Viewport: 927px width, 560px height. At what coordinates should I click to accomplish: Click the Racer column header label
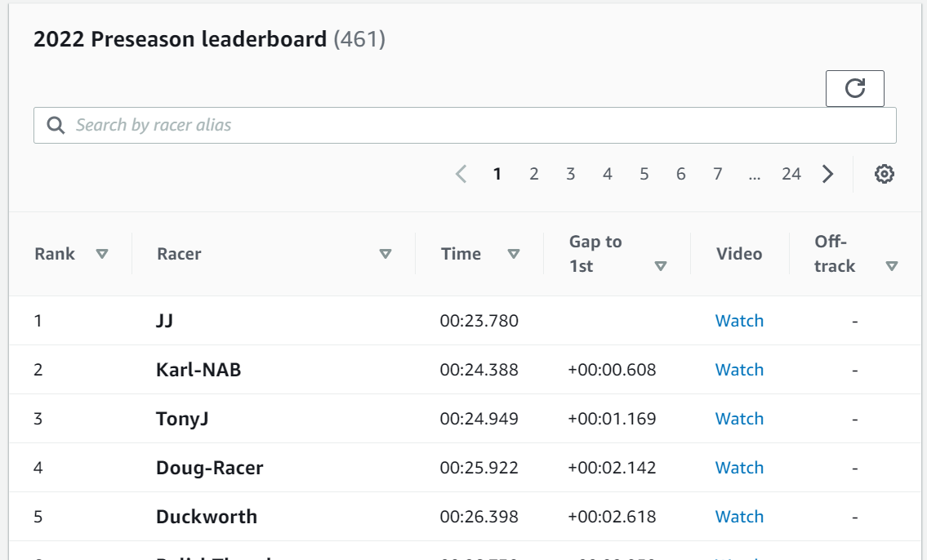(x=179, y=254)
